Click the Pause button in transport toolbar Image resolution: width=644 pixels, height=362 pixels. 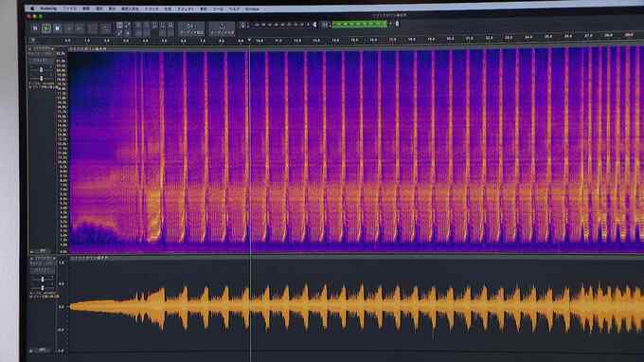[x=35, y=27]
